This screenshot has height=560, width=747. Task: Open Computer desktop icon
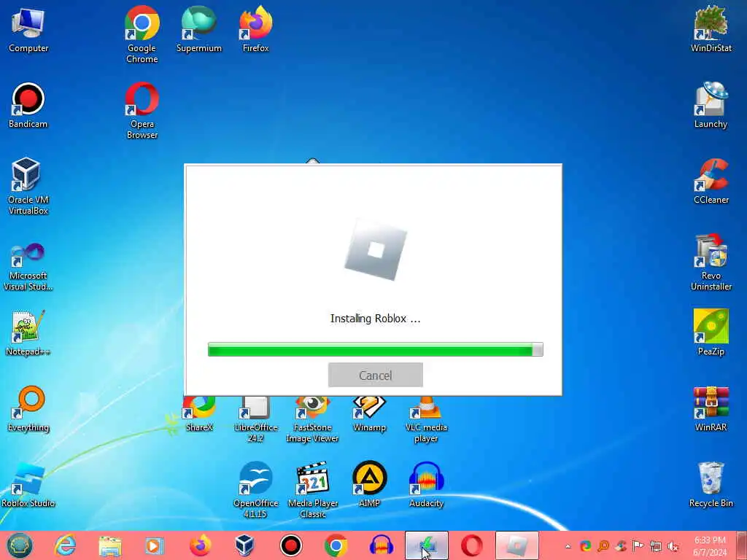coord(28,31)
